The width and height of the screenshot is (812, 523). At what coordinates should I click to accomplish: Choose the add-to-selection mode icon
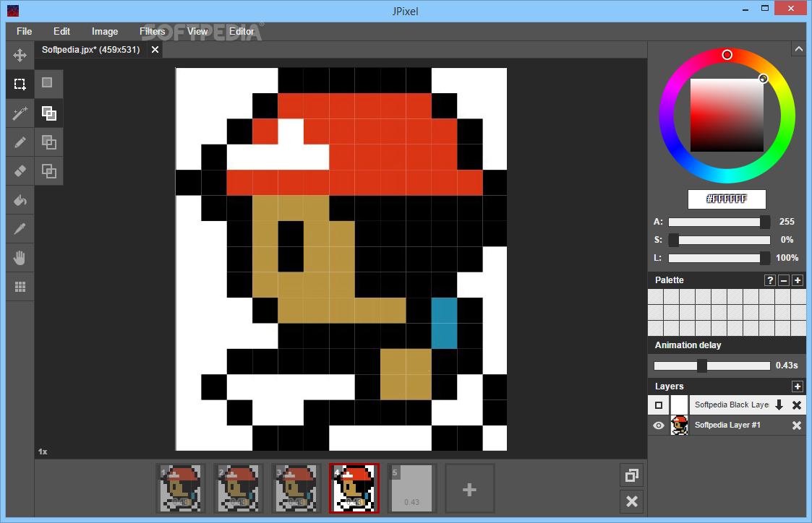click(48, 113)
